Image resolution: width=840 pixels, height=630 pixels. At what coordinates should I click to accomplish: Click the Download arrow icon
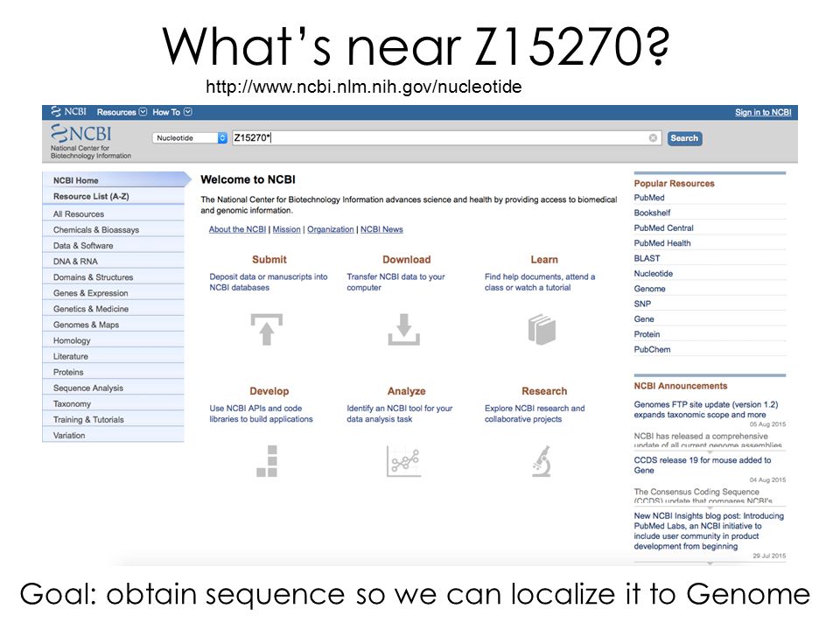pyautogui.click(x=404, y=330)
